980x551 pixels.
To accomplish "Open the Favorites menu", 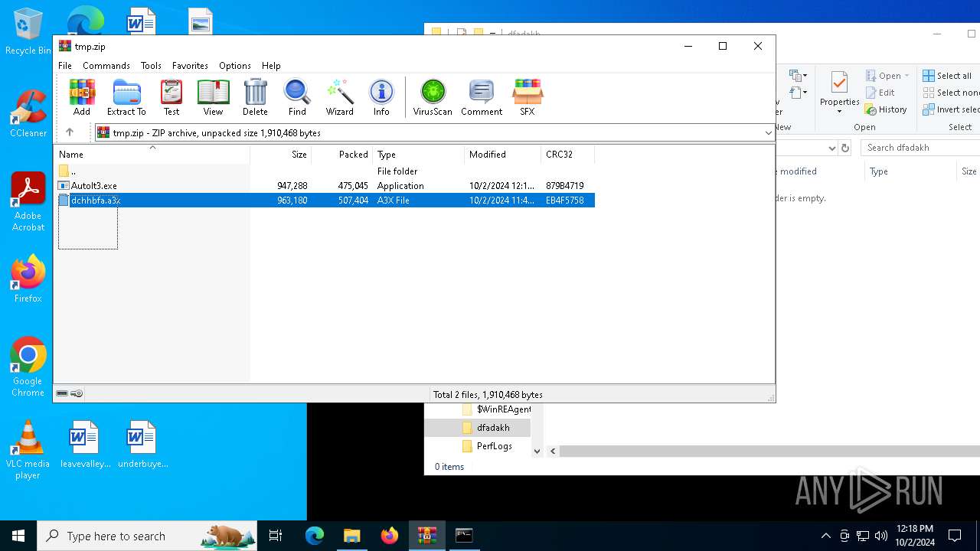I will click(190, 66).
